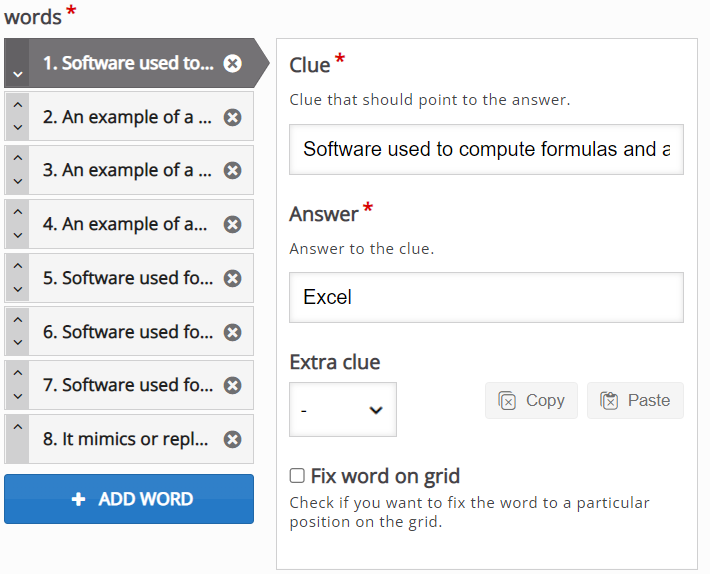Screen dimensions: 710x574
Task: Move word 1 down with the arrow
Action: [x=18, y=74]
